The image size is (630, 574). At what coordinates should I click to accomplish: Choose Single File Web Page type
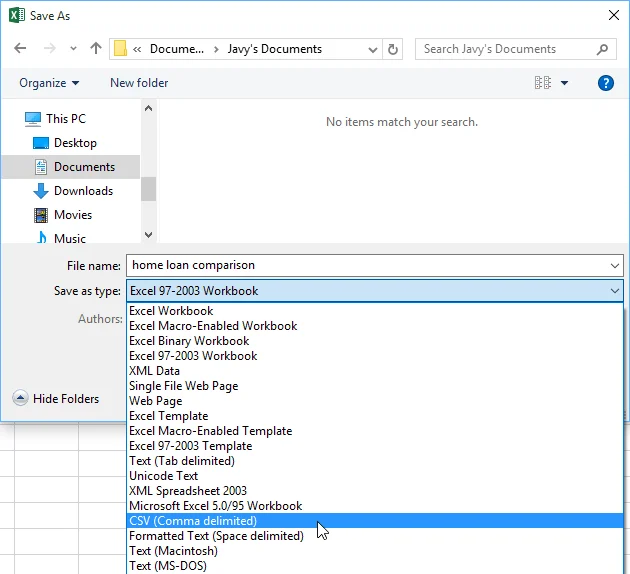[x=375, y=386]
